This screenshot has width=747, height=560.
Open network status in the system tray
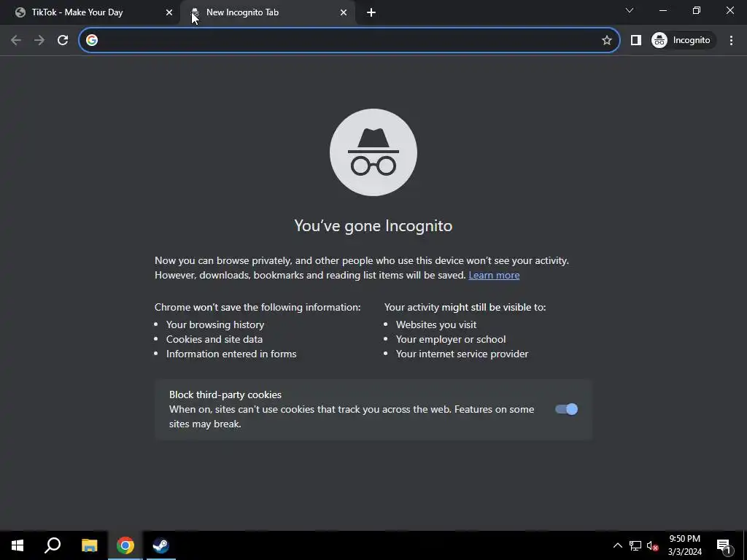[x=635, y=545]
